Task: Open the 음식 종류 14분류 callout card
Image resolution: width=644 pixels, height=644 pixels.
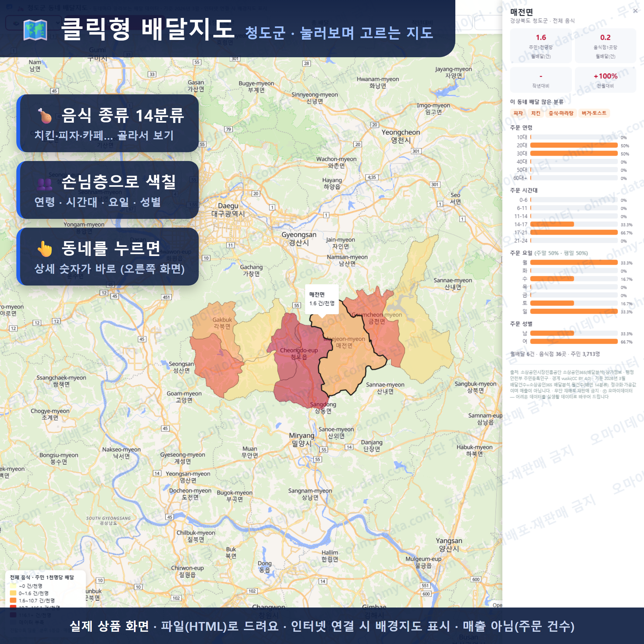Action: [108, 123]
